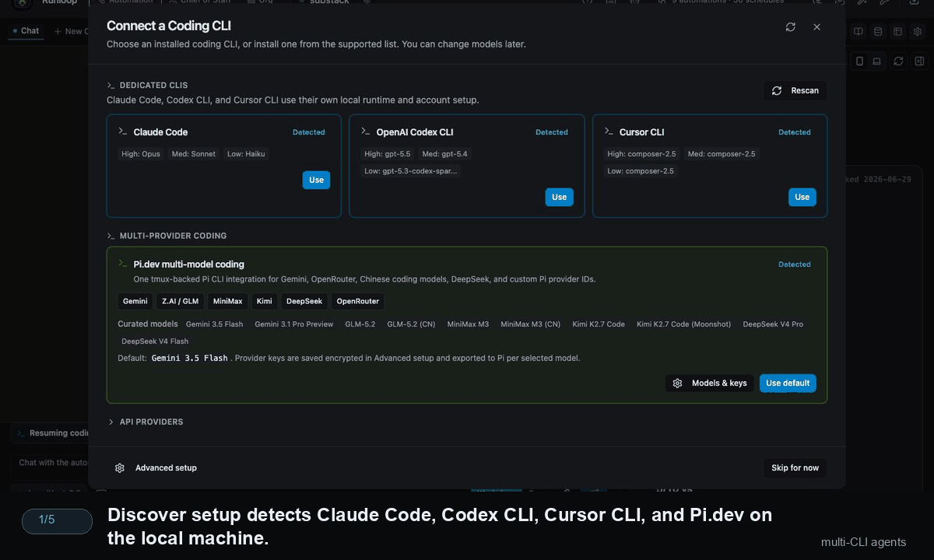Click the Med: gpt-5.4 tag
Image resolution: width=934 pixels, height=560 pixels.
[444, 154]
